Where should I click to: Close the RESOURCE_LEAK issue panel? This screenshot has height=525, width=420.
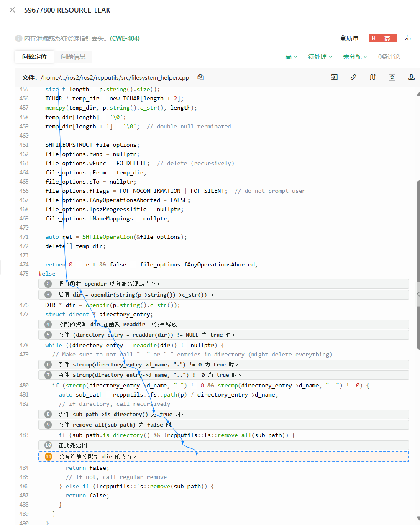[13, 10]
